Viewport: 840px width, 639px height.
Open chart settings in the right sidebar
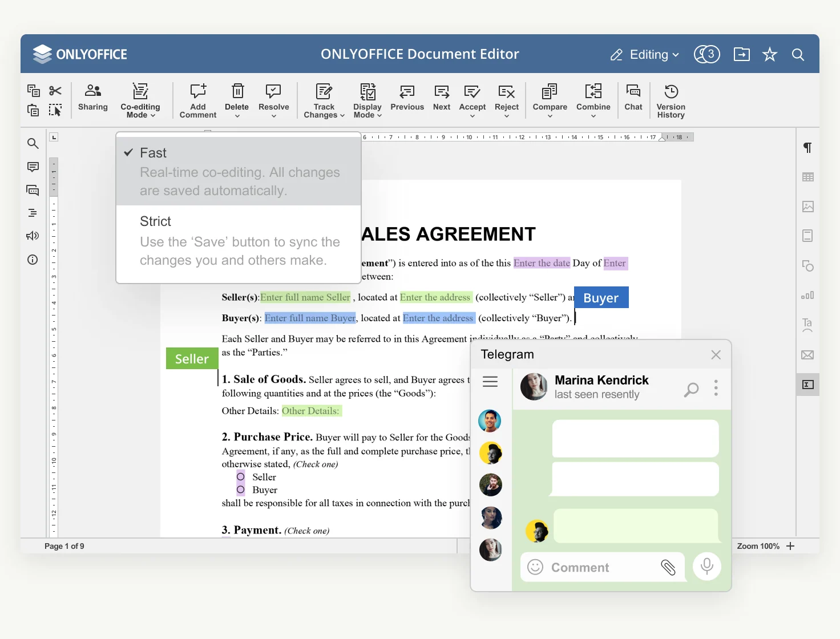(807, 295)
